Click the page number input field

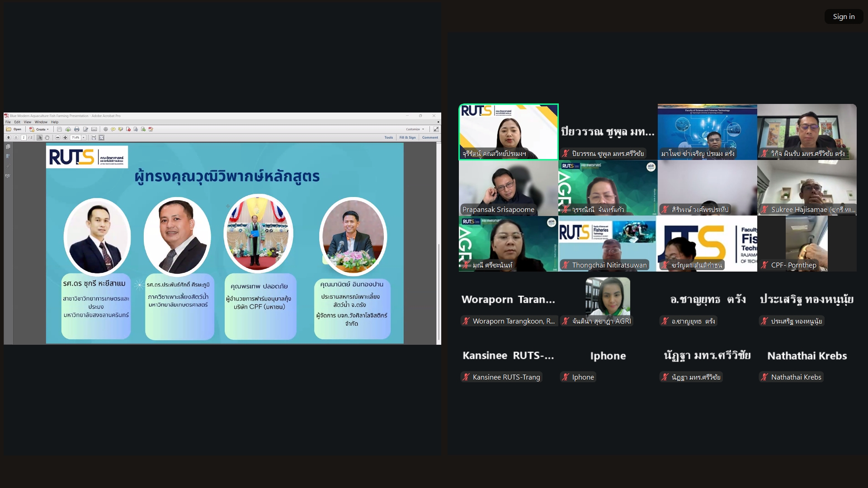click(x=24, y=137)
